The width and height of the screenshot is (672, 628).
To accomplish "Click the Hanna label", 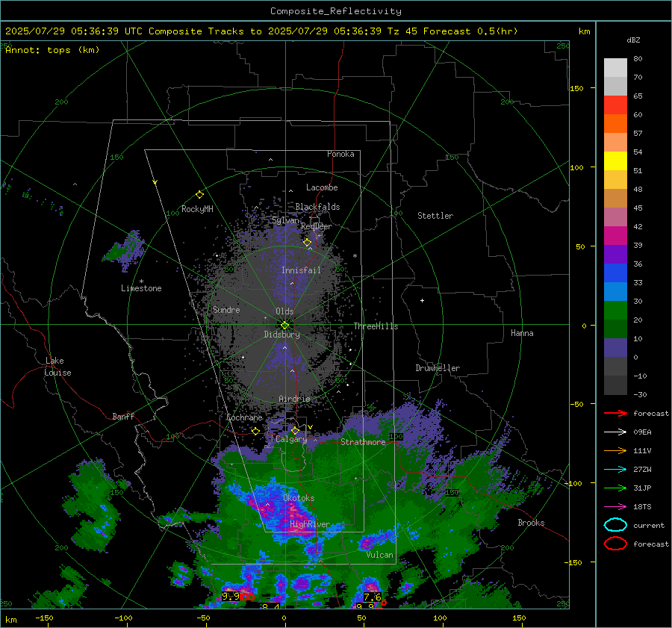I will [522, 333].
